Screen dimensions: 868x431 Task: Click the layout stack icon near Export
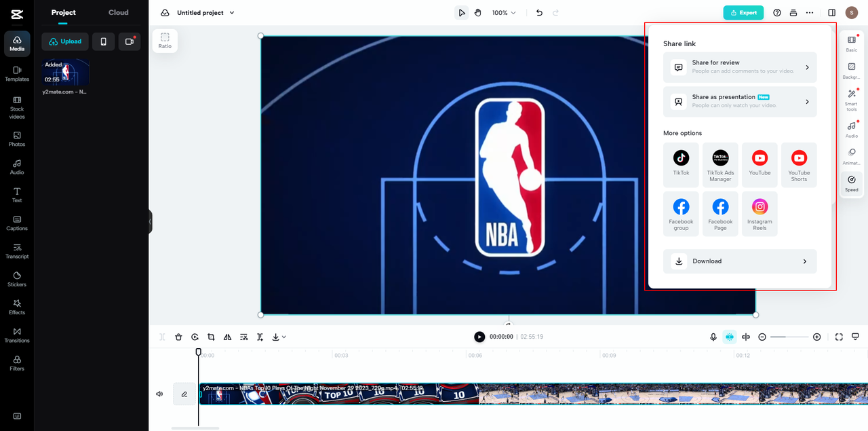(793, 13)
